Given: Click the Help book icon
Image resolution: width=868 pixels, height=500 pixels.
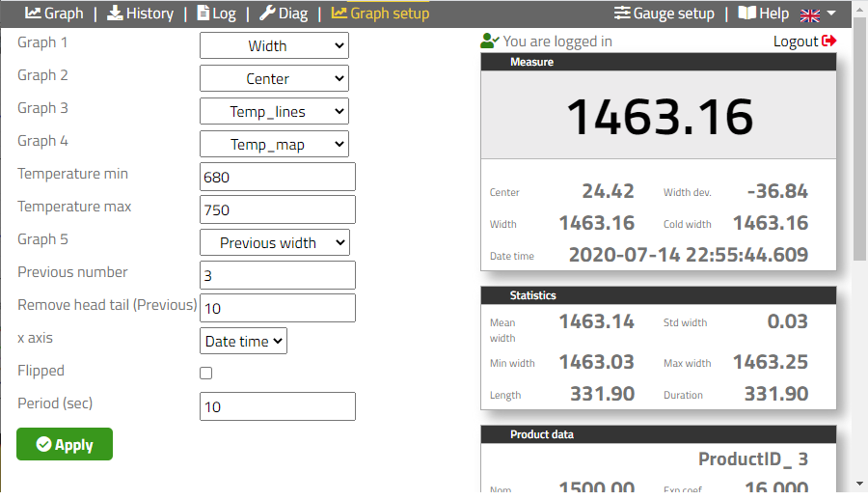Looking at the screenshot, I should (x=746, y=14).
